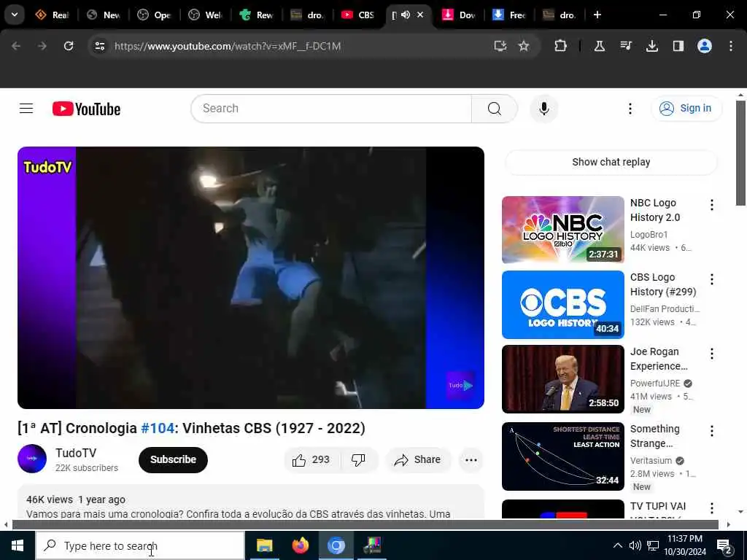Open Chrome three-dot menu
This screenshot has width=747, height=560.
coord(731,46)
